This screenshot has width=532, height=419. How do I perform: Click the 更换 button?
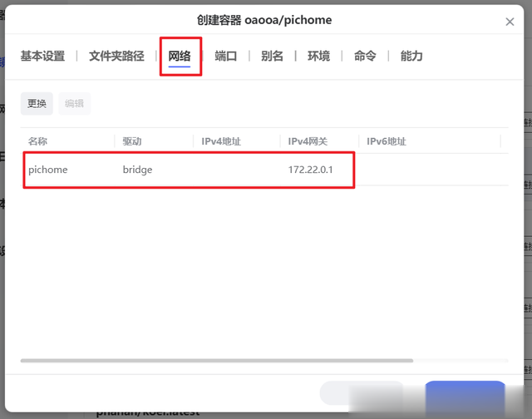coord(37,103)
